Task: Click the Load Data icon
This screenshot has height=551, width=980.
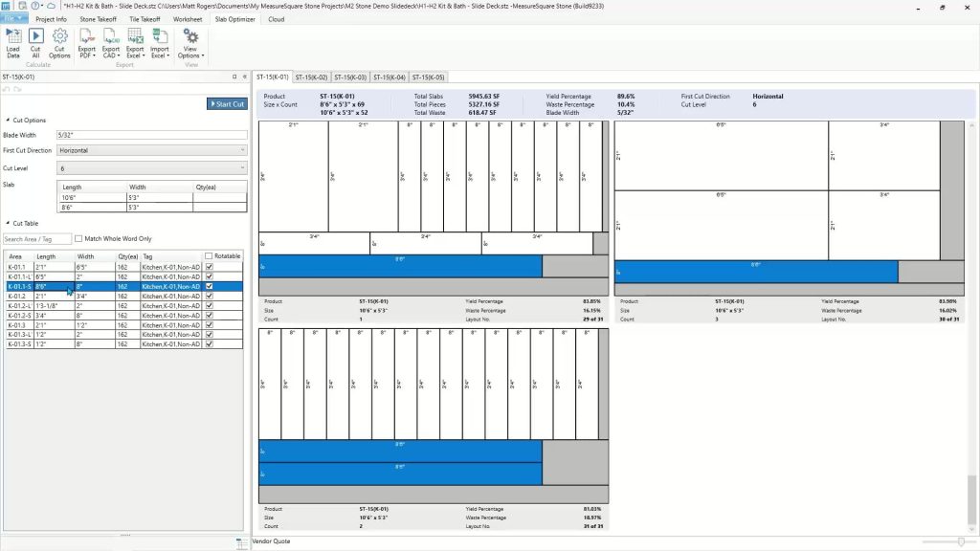Action: point(13,36)
